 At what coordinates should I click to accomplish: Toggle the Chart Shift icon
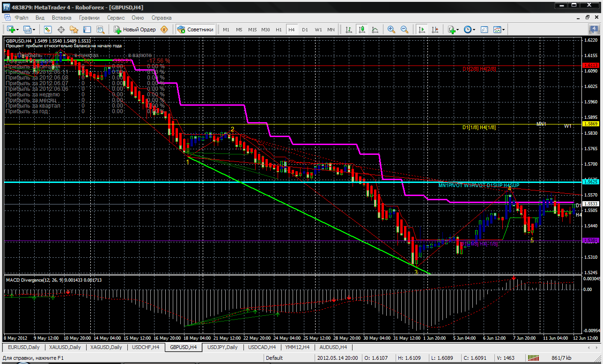[x=435, y=29]
